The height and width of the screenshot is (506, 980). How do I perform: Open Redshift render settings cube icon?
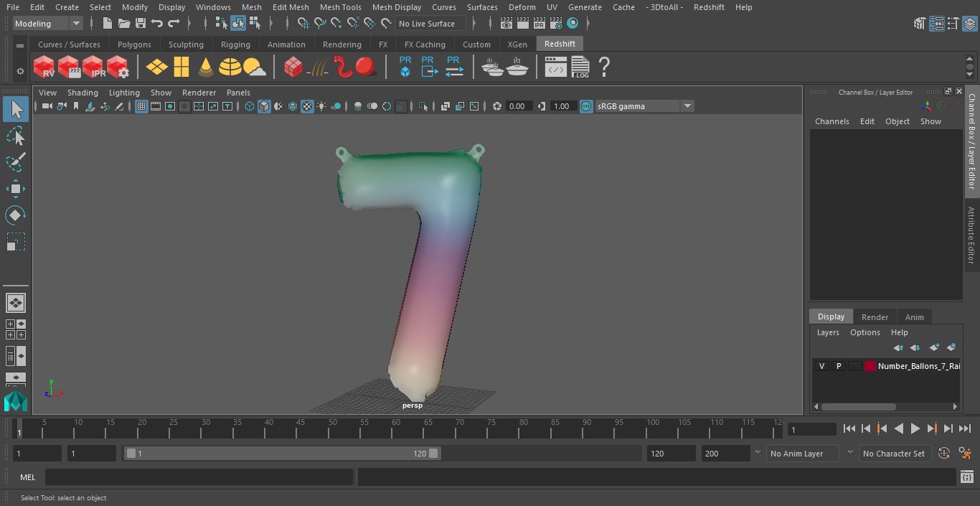click(x=117, y=67)
